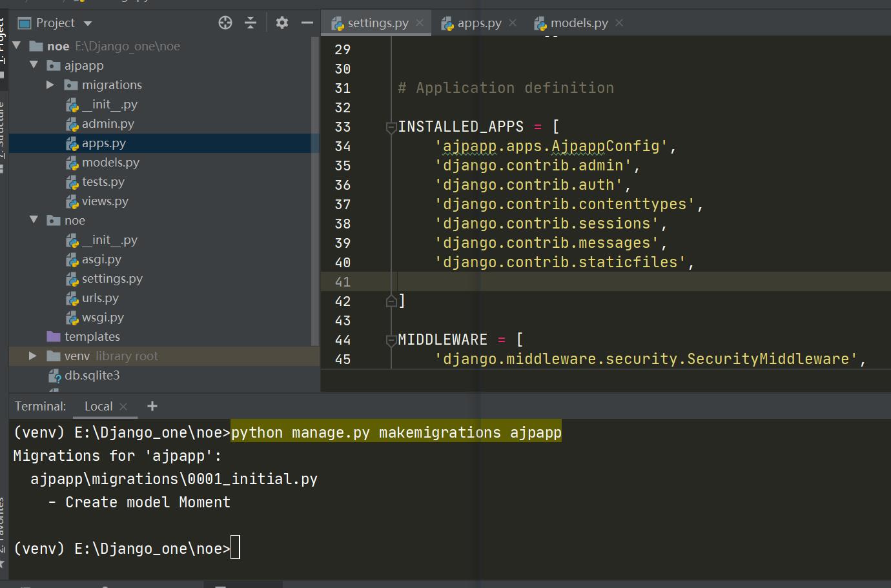Viewport: 891px width, 588px height.
Task: Expand the migrations folder
Action: pos(50,85)
